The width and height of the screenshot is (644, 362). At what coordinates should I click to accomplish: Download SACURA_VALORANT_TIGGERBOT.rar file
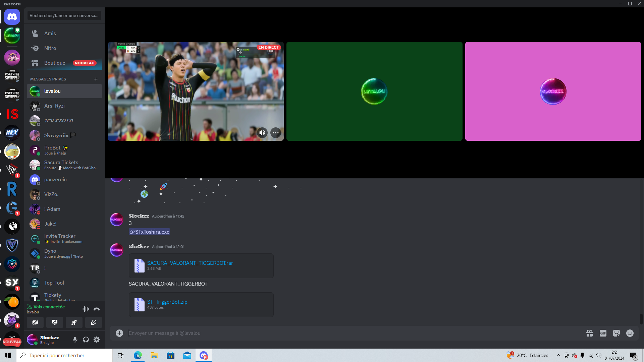point(190,263)
